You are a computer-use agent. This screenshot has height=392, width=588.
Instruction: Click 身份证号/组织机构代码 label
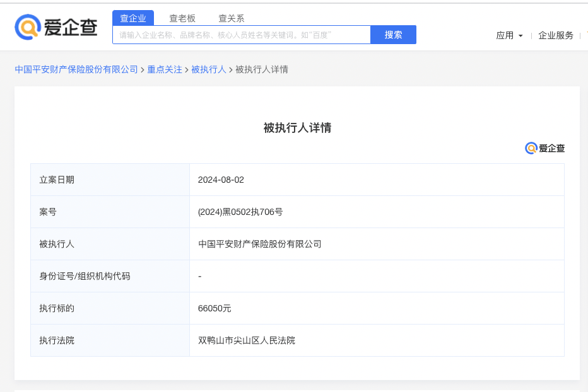click(85, 276)
